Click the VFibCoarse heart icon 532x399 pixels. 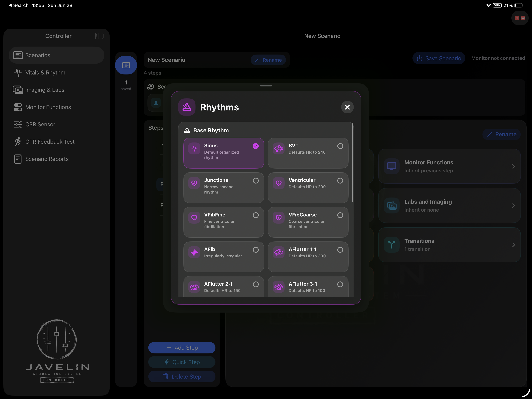pyautogui.click(x=278, y=218)
